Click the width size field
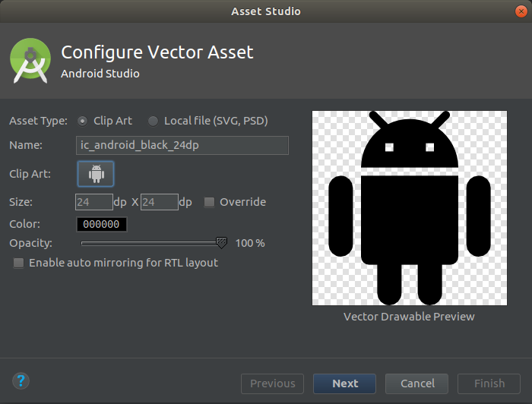Viewport: 532px width, 404px height. (x=94, y=202)
